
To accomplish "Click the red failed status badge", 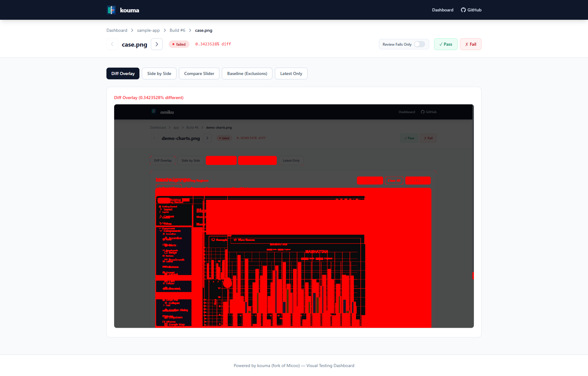I will pos(179,44).
